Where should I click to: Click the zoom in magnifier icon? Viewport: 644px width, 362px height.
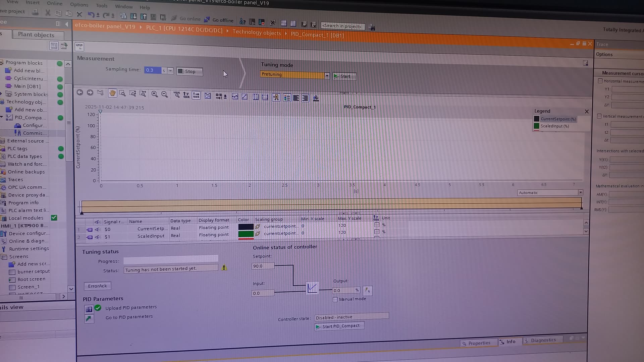[154, 94]
